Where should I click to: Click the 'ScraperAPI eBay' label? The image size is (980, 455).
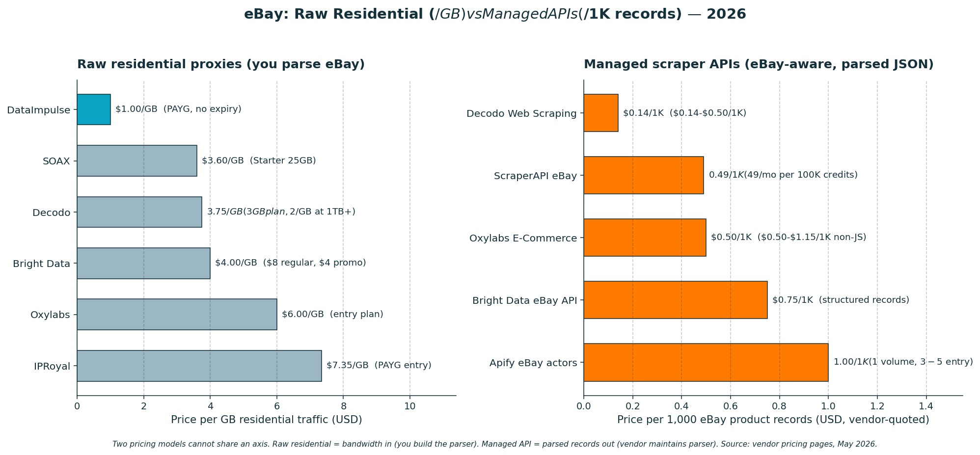[535, 176]
